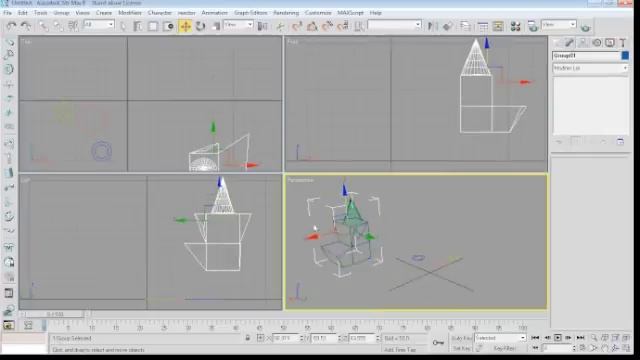
Task: Select the Select Object arrow tool
Action: [x=123, y=27]
